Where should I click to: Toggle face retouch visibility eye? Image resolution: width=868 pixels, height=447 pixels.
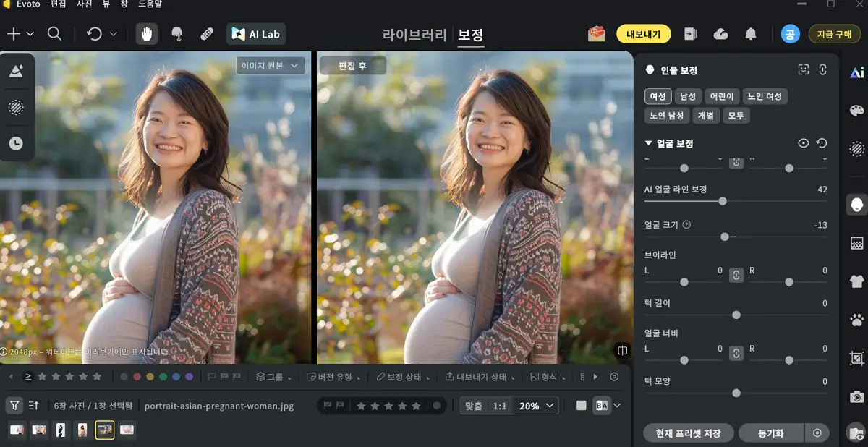(x=803, y=143)
